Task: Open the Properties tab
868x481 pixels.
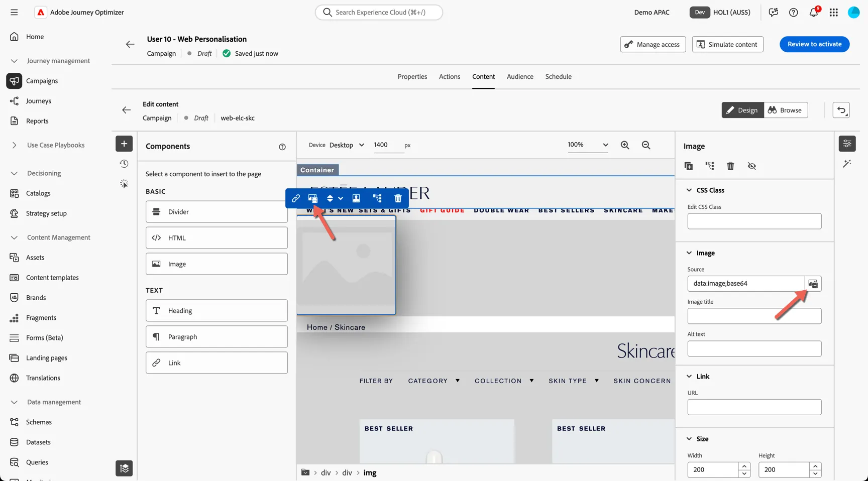Action: click(412, 77)
